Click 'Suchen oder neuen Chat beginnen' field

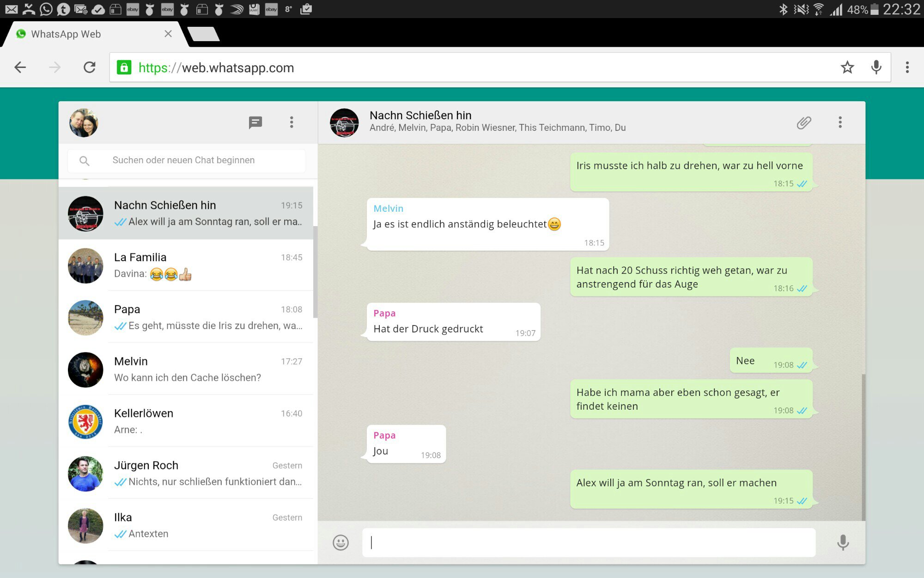(187, 160)
